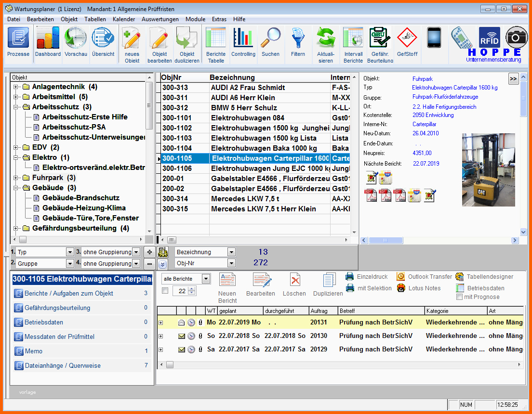The height and width of the screenshot is (414, 532).
Task: Expand the report row with Auftrag 20131
Action: (161, 323)
